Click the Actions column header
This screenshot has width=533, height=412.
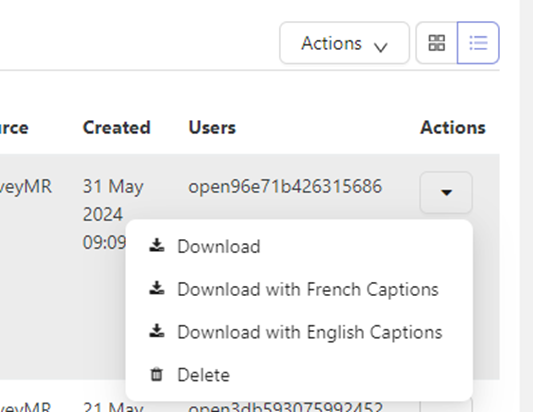453,128
